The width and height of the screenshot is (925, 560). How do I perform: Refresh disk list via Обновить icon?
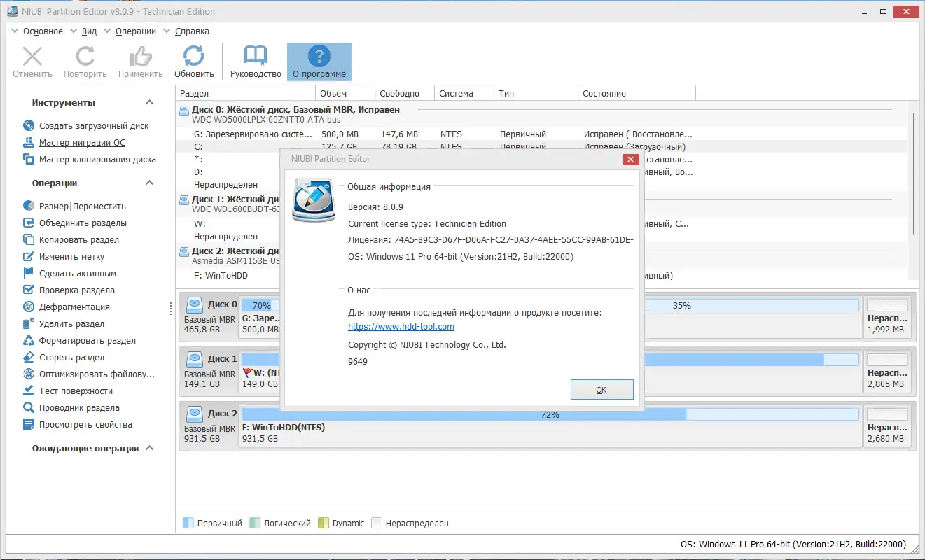[194, 62]
